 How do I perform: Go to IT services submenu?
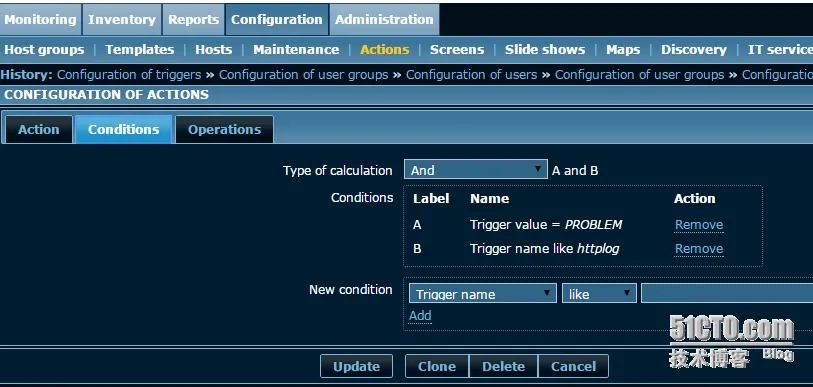pyautogui.click(x=780, y=50)
